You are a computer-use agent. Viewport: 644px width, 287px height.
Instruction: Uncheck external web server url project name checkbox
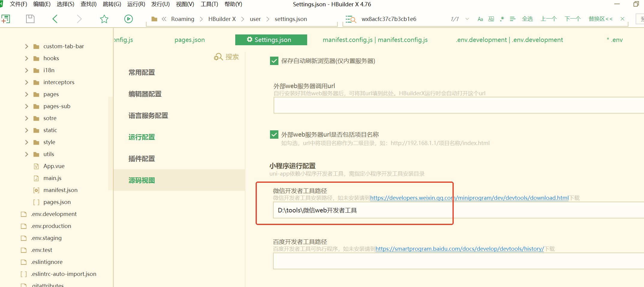(x=274, y=135)
